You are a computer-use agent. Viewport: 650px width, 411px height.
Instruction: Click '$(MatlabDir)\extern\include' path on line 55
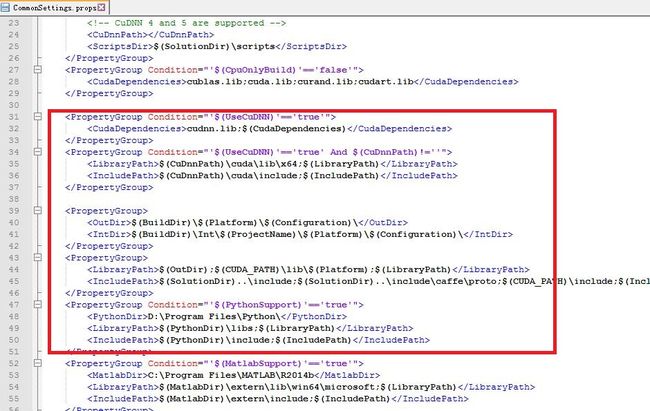click(x=233, y=399)
